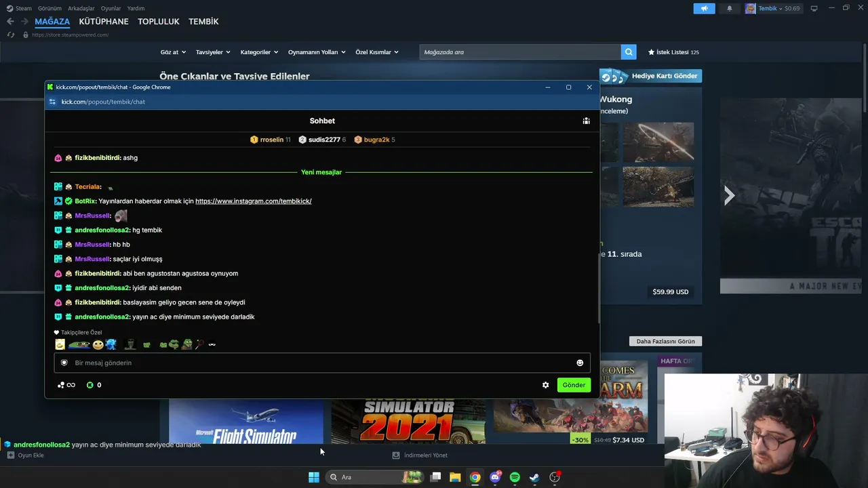Open İstek Listesi wishlist link

pos(673,52)
